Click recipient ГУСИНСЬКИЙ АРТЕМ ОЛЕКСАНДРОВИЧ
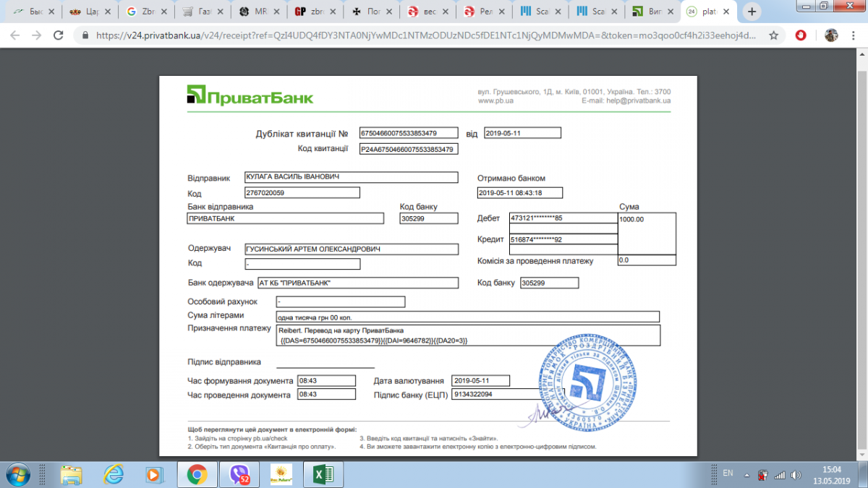 tap(351, 249)
